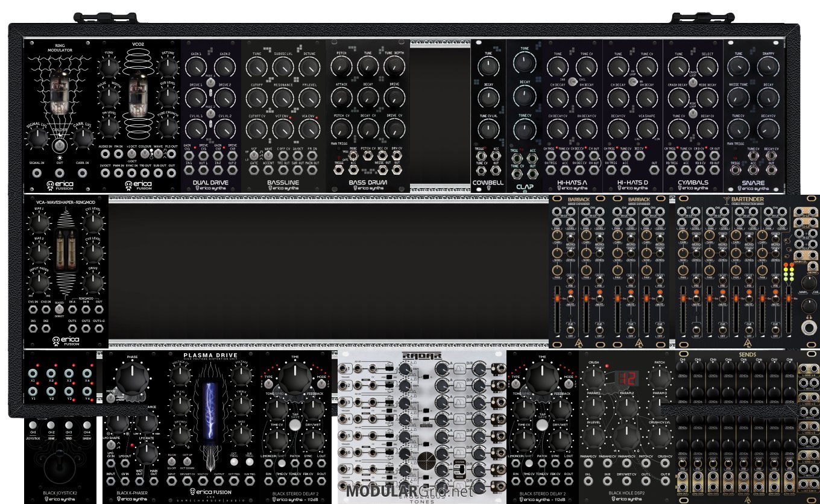Click the CR OUT jack on Cymbals
820x504 pixels.
pos(715,155)
